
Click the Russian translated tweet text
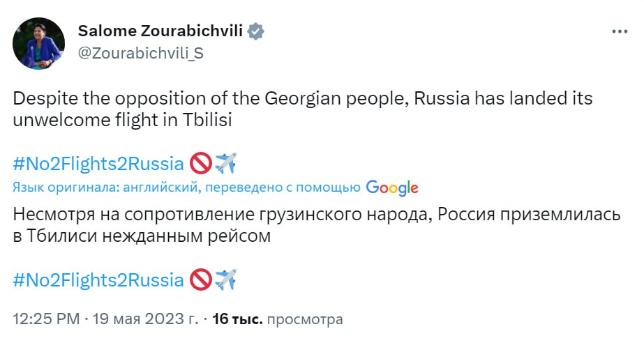(316, 225)
